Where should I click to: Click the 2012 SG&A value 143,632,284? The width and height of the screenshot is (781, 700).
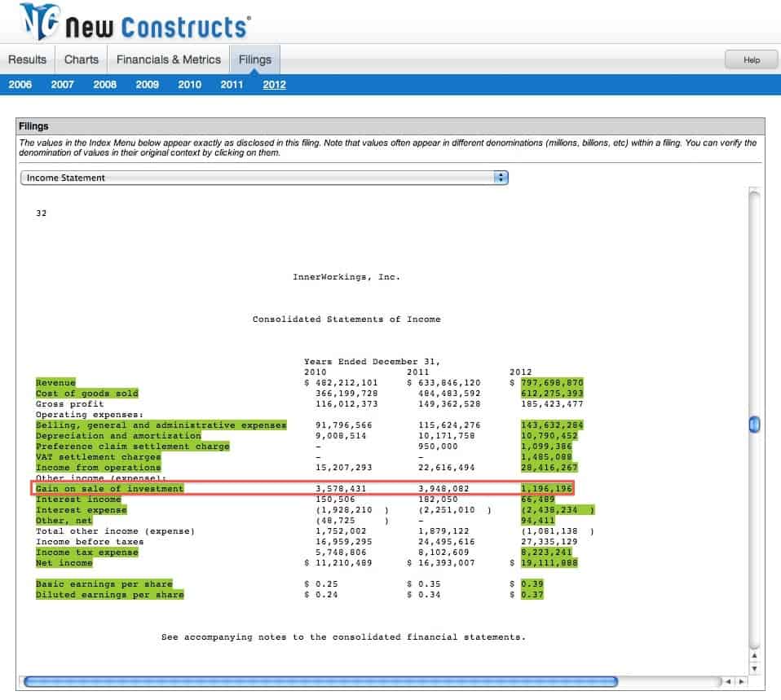(552, 425)
